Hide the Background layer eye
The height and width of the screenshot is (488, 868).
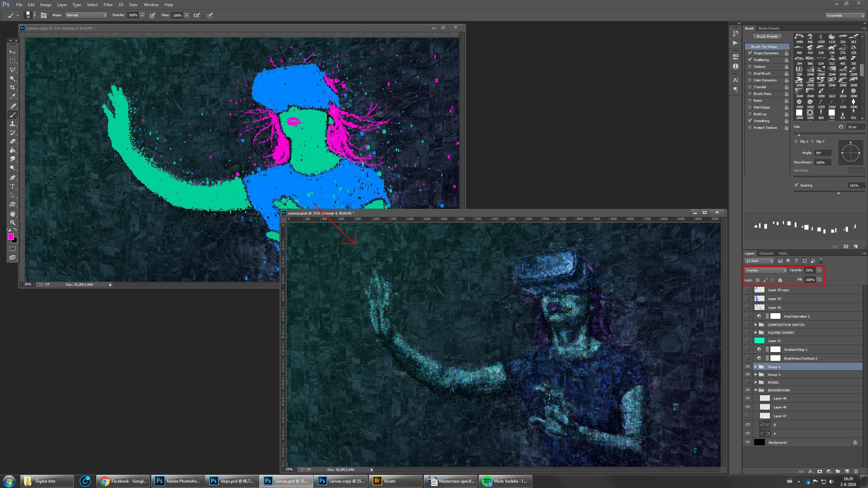tap(748, 442)
